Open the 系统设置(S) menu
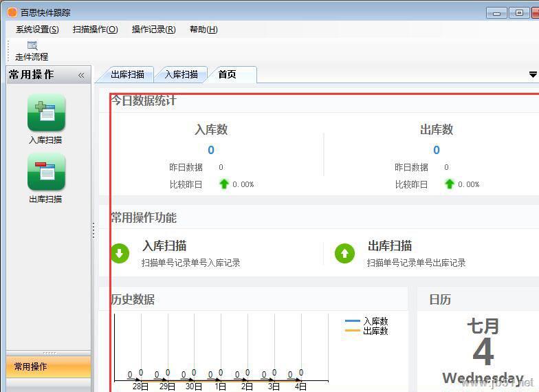 pyautogui.click(x=37, y=30)
